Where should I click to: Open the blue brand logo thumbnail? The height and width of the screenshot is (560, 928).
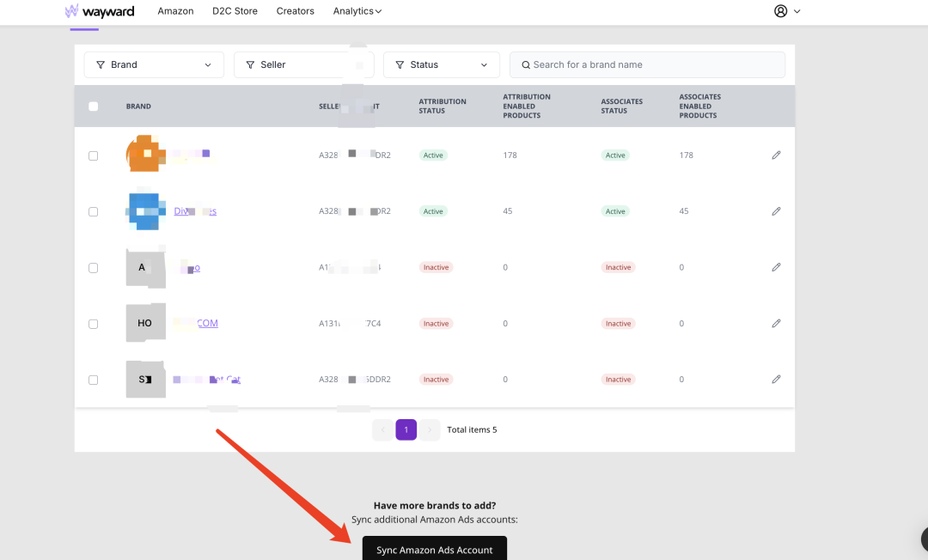[145, 210]
